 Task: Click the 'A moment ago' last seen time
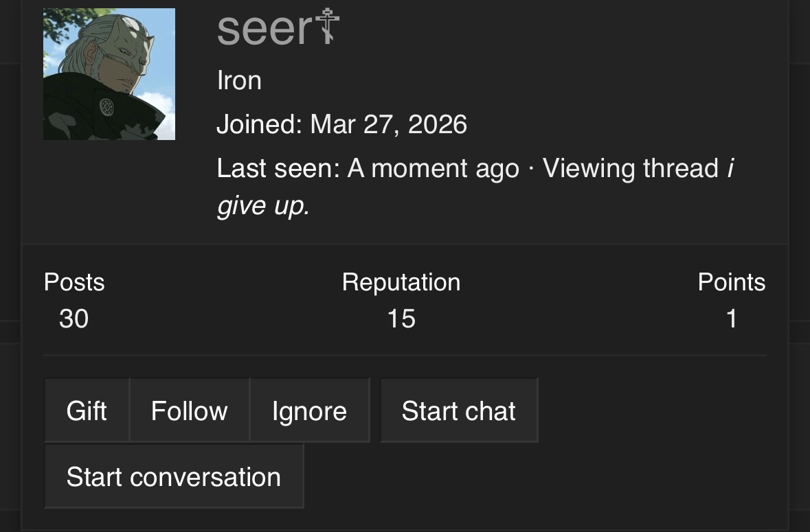click(x=433, y=168)
